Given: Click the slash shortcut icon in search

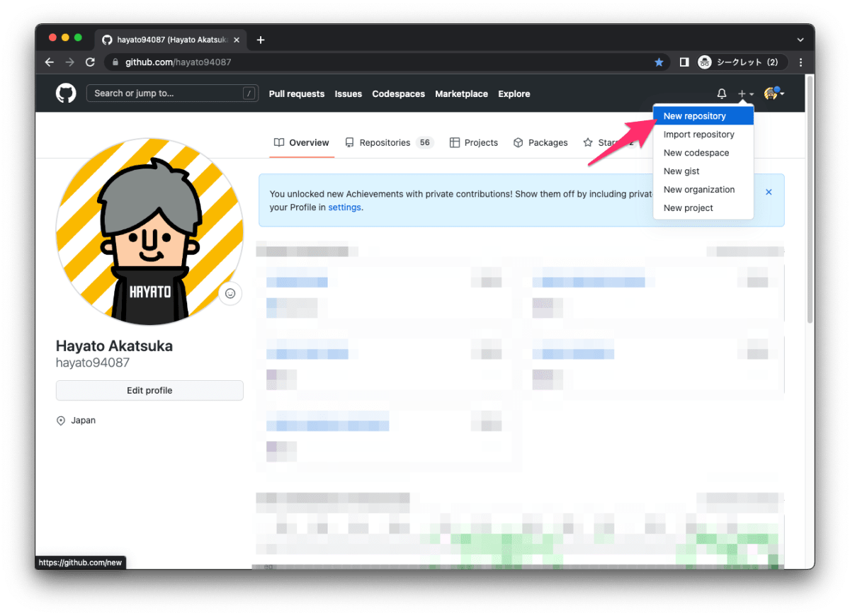Looking at the screenshot, I should pyautogui.click(x=249, y=93).
